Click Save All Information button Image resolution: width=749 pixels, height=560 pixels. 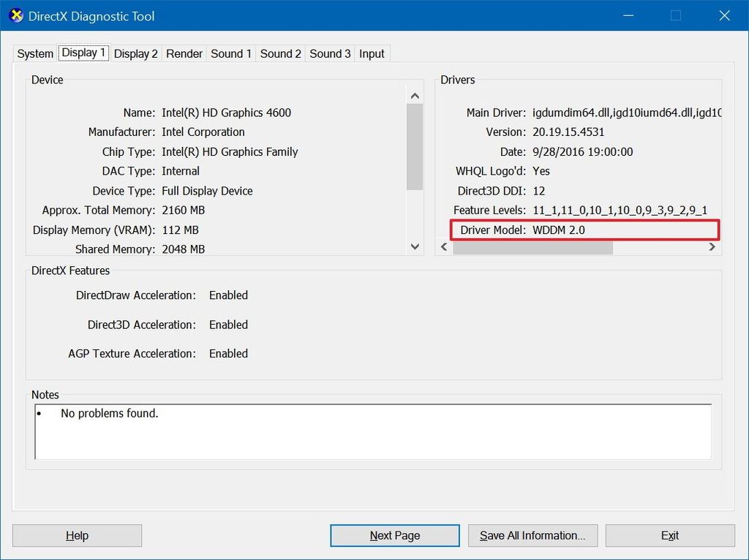tap(532, 535)
